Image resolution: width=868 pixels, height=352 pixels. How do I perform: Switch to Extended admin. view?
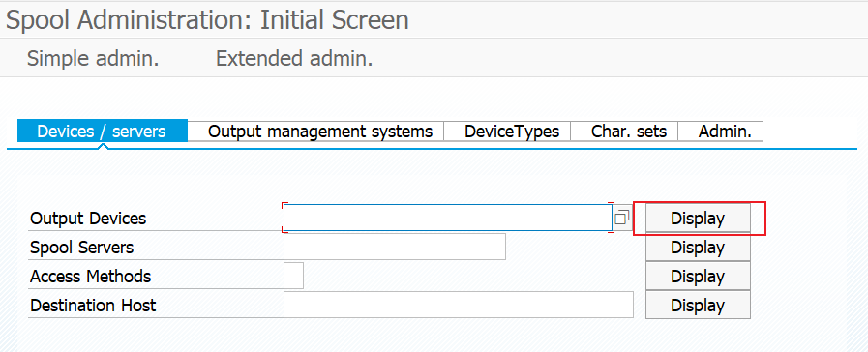(294, 58)
